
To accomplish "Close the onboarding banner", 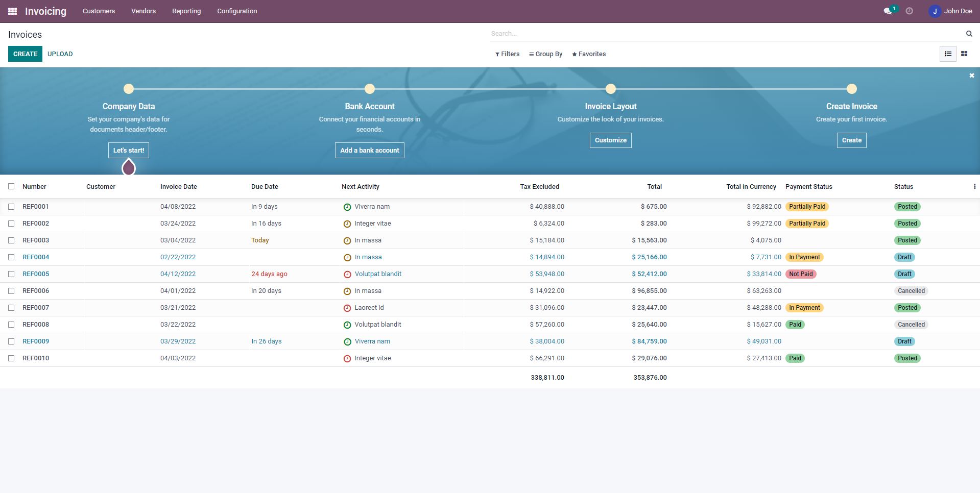I will click(x=971, y=76).
